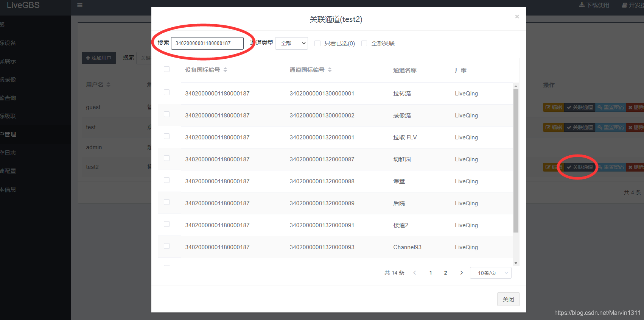Go to next page arrow in pagination
644x320 pixels.
(461, 273)
